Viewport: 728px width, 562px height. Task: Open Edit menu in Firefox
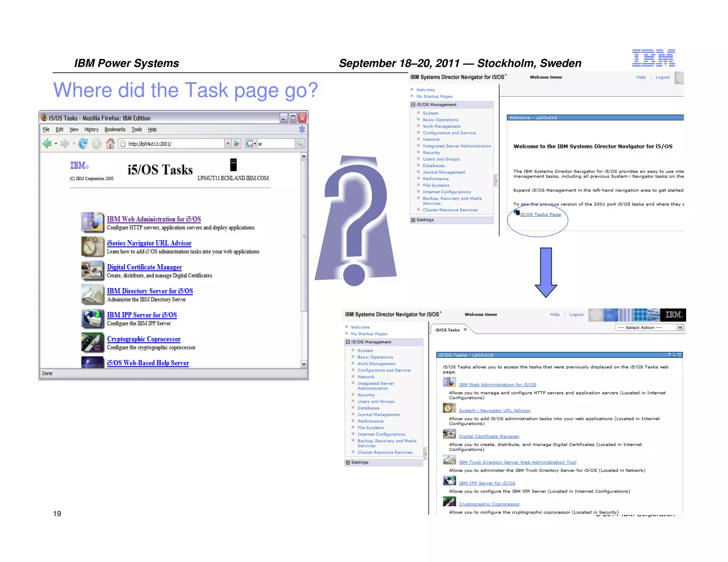59,129
